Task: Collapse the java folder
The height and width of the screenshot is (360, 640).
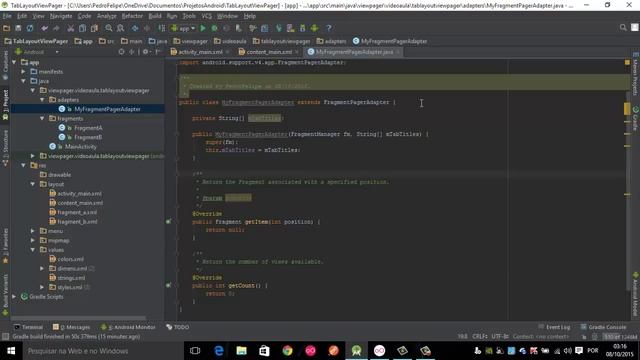Action: click(x=24, y=81)
